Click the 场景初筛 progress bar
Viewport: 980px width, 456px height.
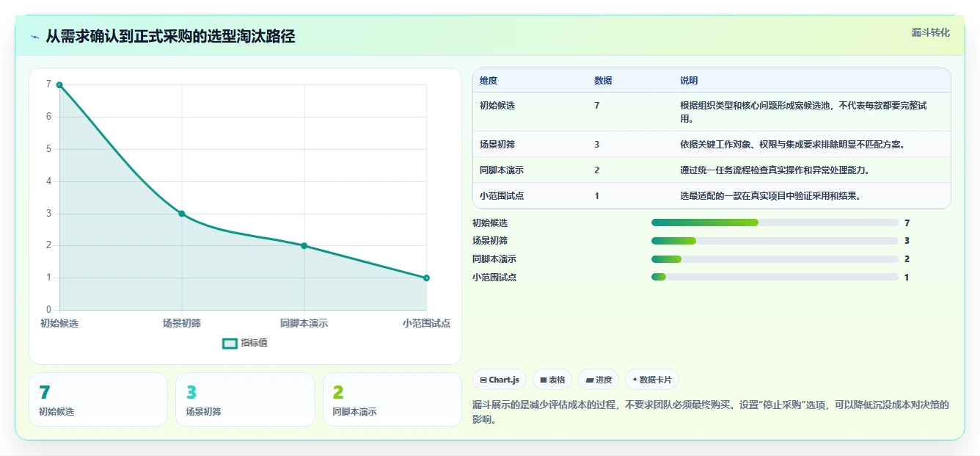775,241
